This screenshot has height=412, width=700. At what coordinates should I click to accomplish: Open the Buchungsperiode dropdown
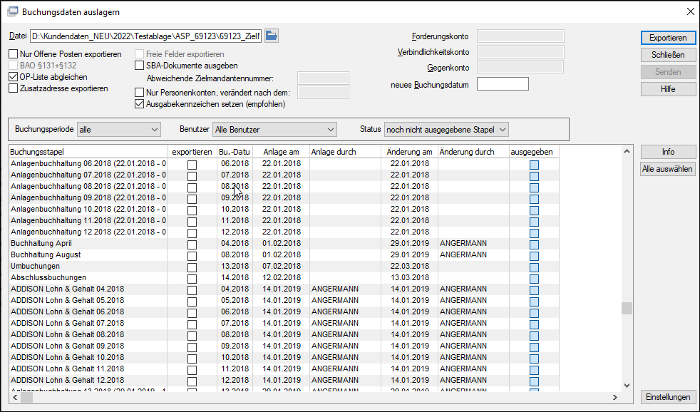119,129
